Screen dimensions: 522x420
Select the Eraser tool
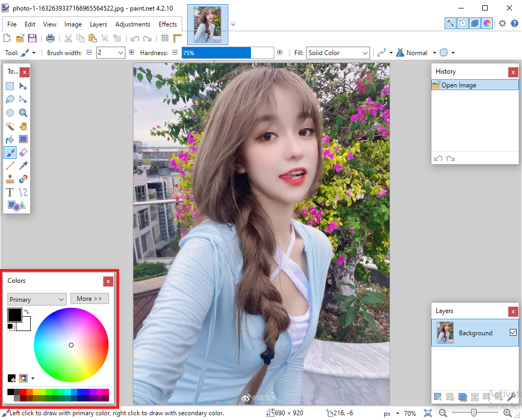[x=23, y=153]
